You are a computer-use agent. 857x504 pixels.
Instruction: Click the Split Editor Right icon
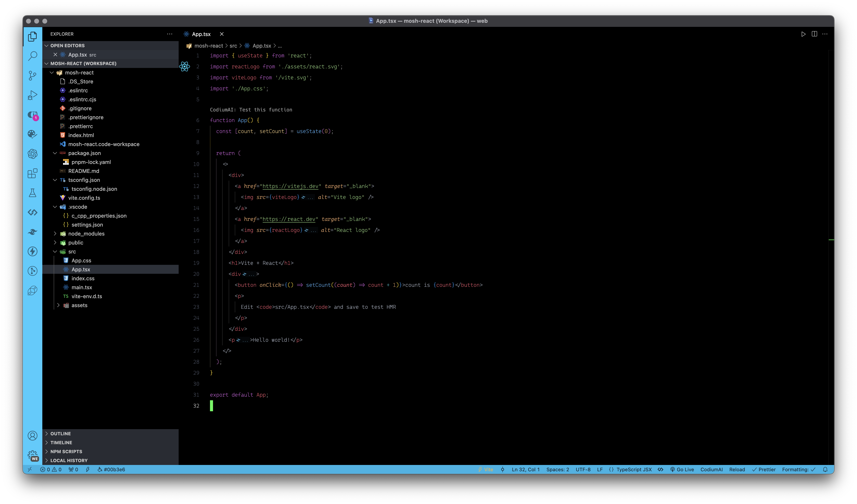tap(814, 34)
